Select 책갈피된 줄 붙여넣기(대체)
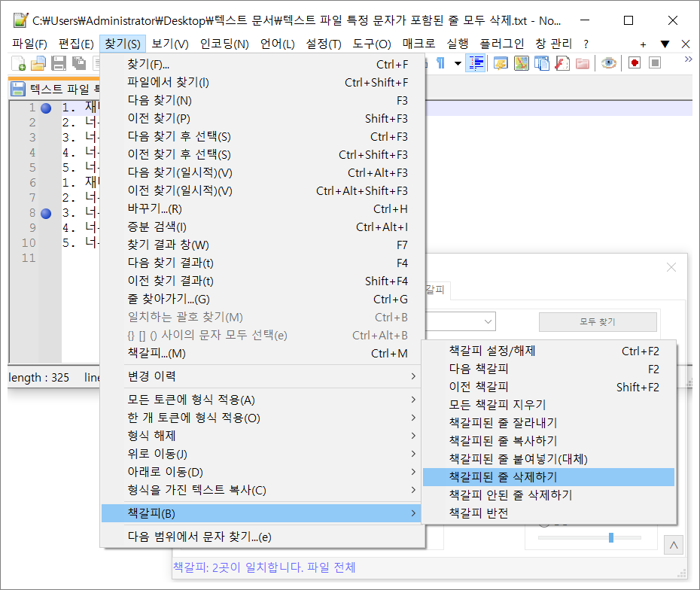 tap(549, 459)
